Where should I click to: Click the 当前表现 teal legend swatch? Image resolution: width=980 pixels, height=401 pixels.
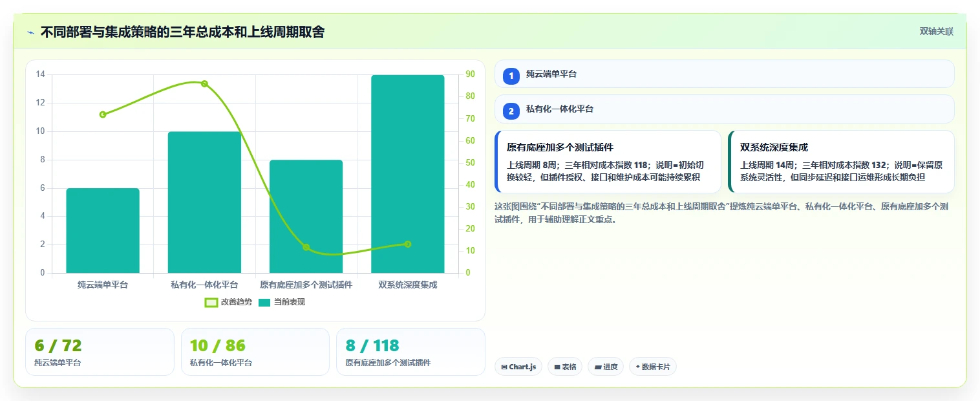265,302
